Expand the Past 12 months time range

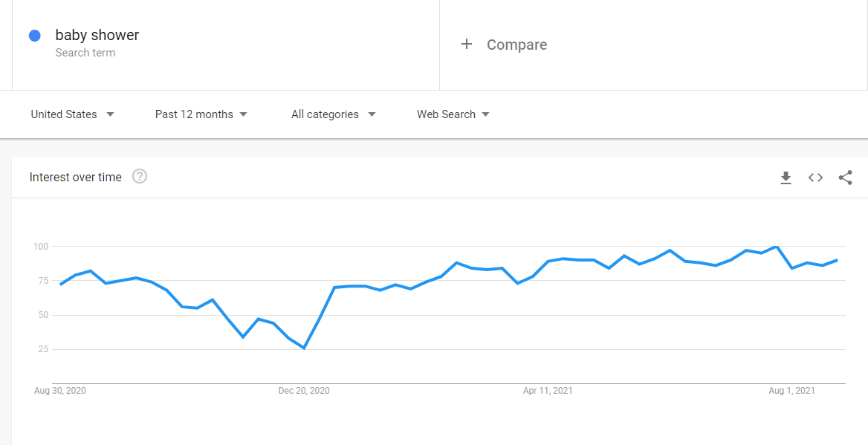201,114
